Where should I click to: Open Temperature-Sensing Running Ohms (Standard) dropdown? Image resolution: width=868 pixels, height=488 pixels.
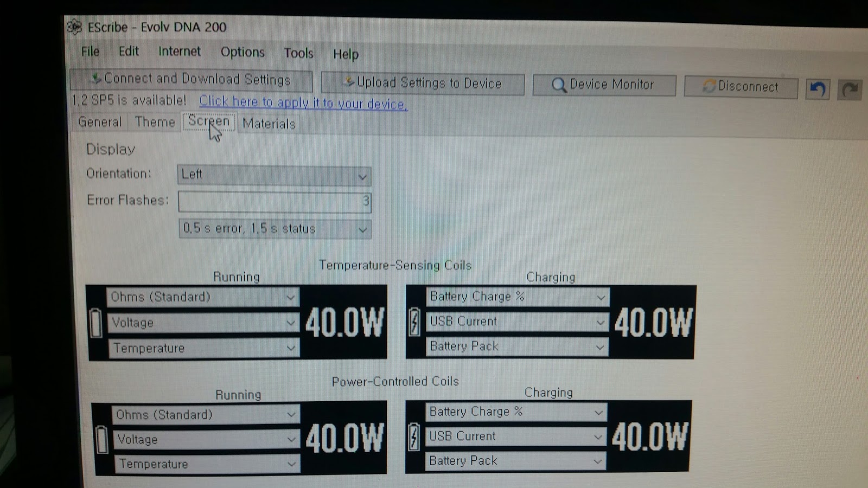pos(202,297)
